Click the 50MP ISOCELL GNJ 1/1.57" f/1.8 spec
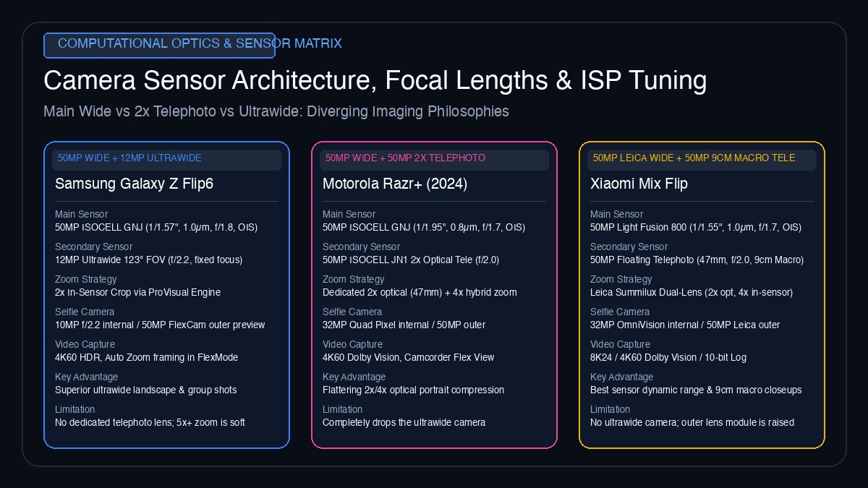 click(156, 227)
